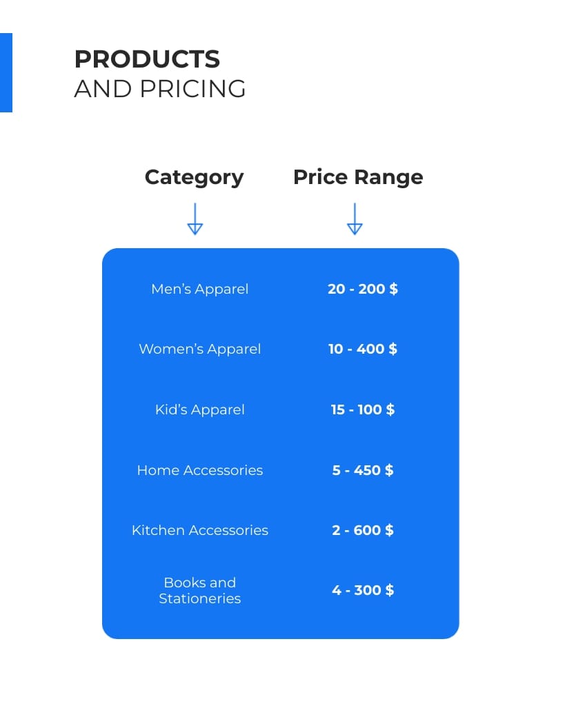Select the Category column heading
The width and height of the screenshot is (563, 728).
point(194,177)
